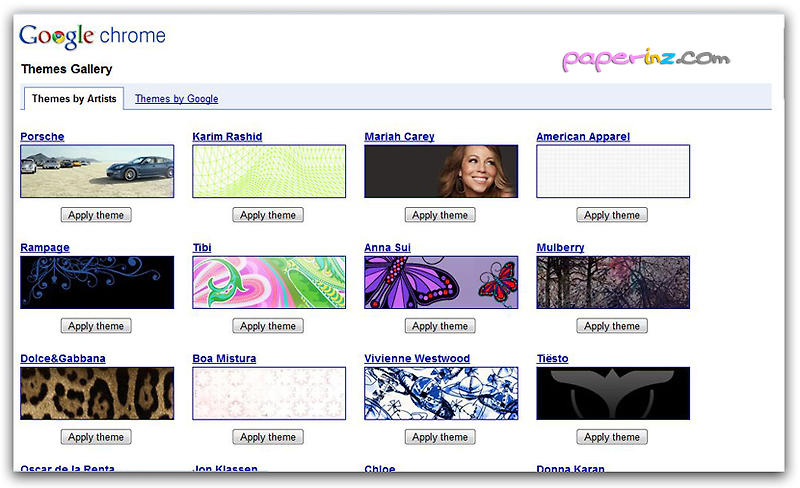The height and width of the screenshot is (488, 800).
Task: Apply the Tibi theme
Action: tap(268, 326)
